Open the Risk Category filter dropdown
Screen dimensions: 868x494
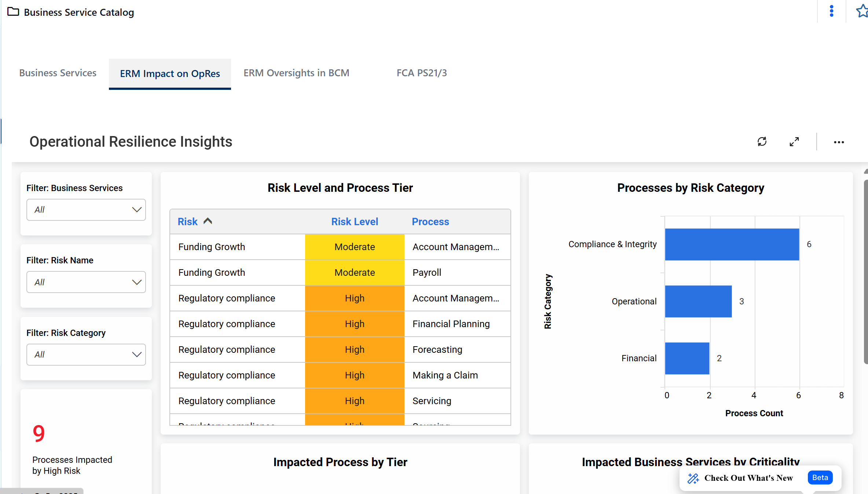tap(86, 355)
